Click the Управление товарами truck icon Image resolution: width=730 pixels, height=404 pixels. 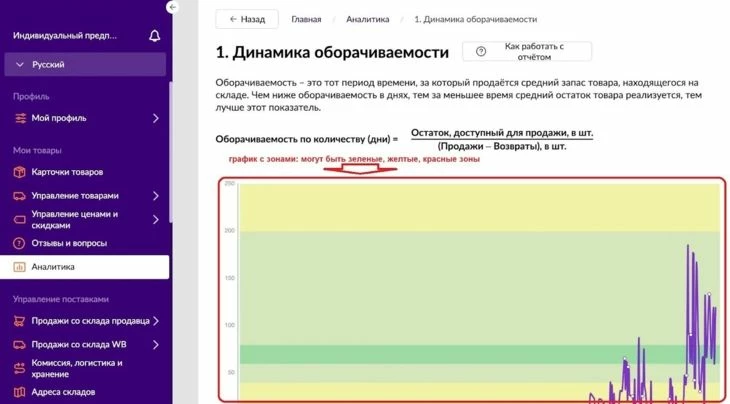point(19,196)
